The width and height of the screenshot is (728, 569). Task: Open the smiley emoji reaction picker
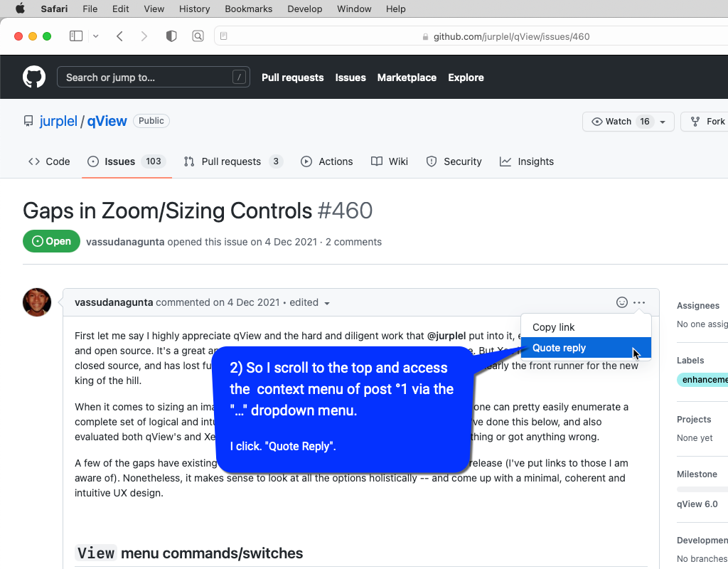pos(622,302)
